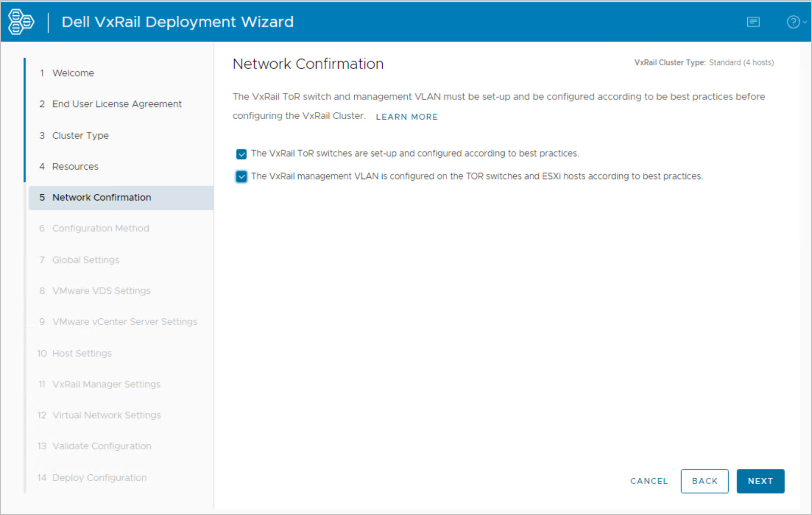Open the feedback message icon in header
The width and height of the screenshot is (812, 515).
[x=753, y=22]
